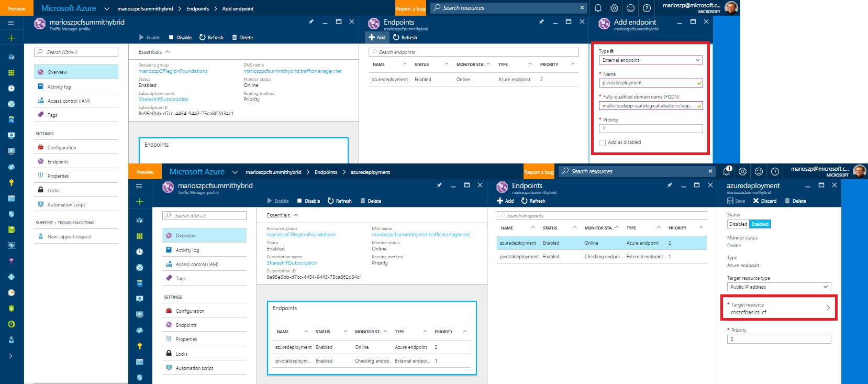Click Report a bug in upper window
This screenshot has height=384, width=868.
point(410,8)
